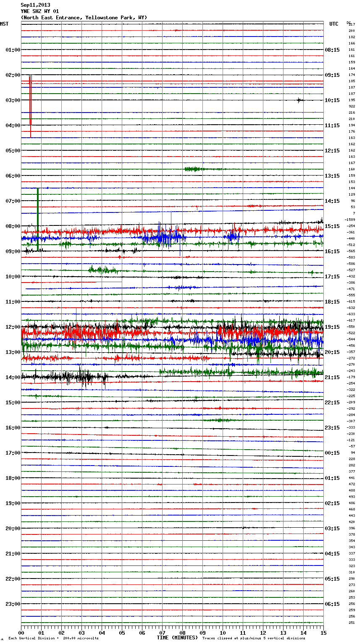Click the 15 minute tick on bottom axis
The image size is (357, 644).
323,633
